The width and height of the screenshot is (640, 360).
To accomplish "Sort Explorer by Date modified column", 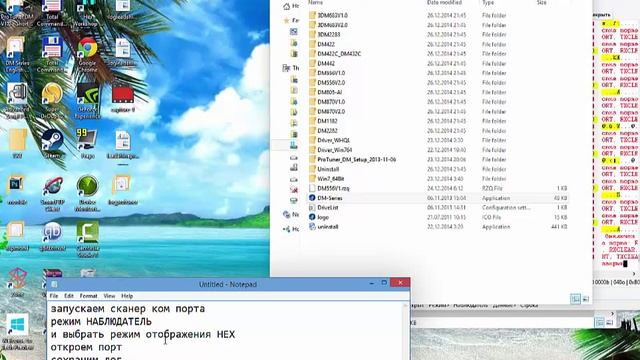I will tap(444, 2).
